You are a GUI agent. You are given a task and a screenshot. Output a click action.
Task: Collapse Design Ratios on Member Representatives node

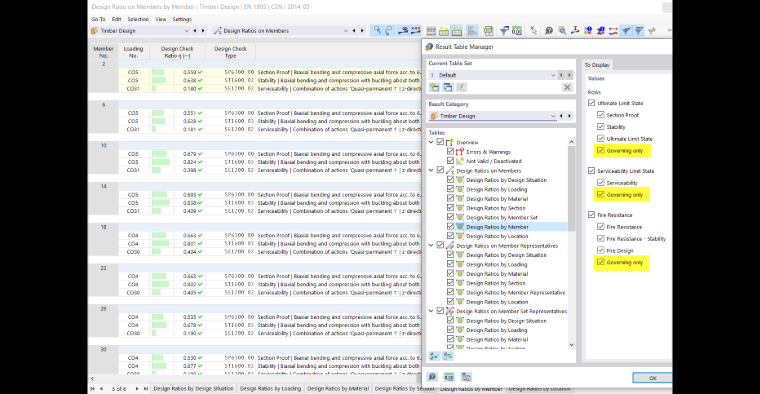point(431,246)
